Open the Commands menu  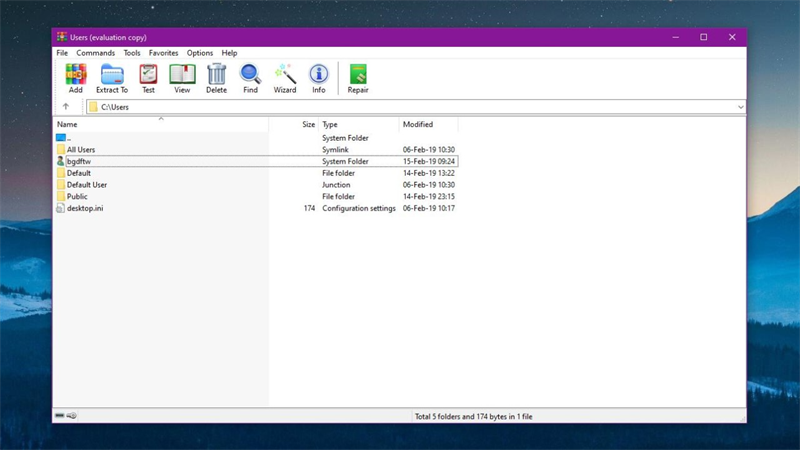click(95, 53)
